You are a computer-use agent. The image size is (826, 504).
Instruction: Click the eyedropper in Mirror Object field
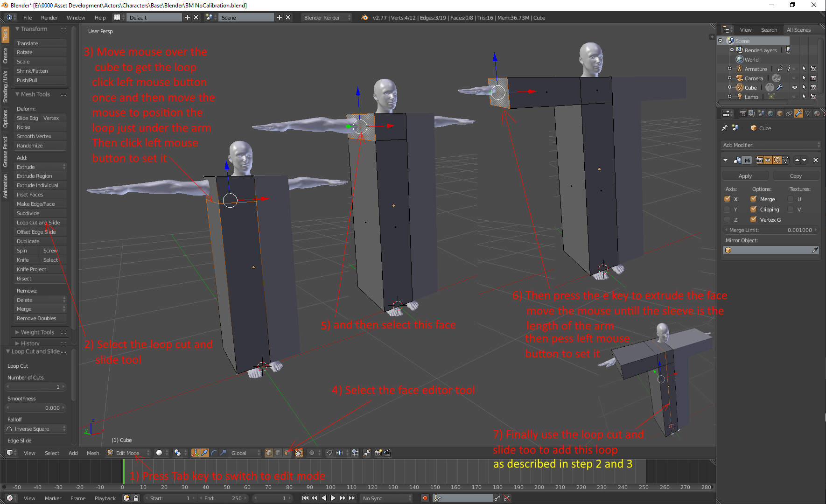coord(815,250)
